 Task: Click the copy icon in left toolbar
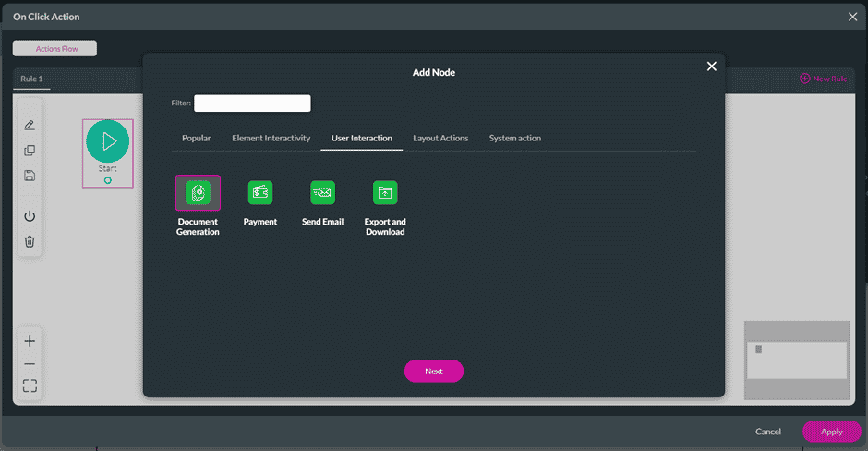point(30,151)
